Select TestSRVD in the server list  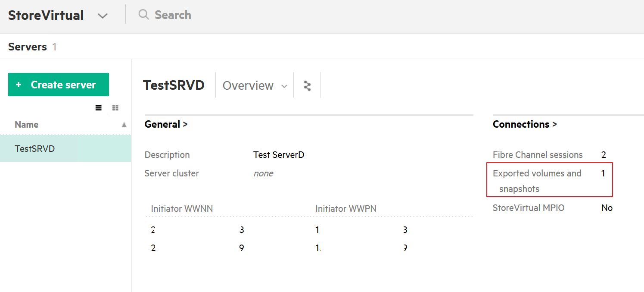click(x=65, y=149)
